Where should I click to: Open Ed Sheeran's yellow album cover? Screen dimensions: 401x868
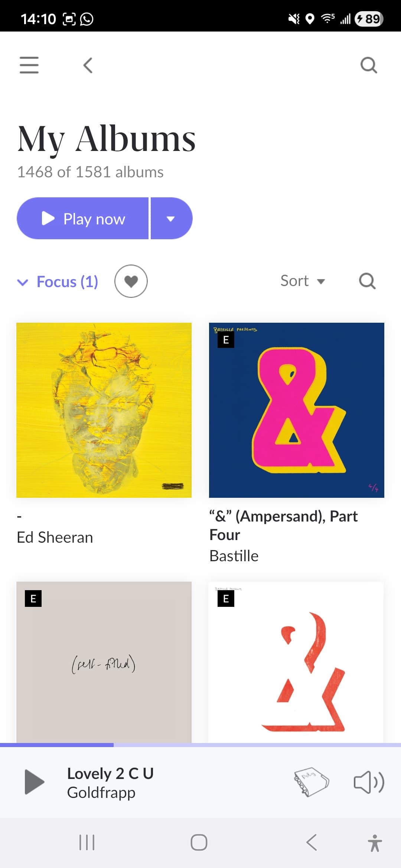(104, 410)
